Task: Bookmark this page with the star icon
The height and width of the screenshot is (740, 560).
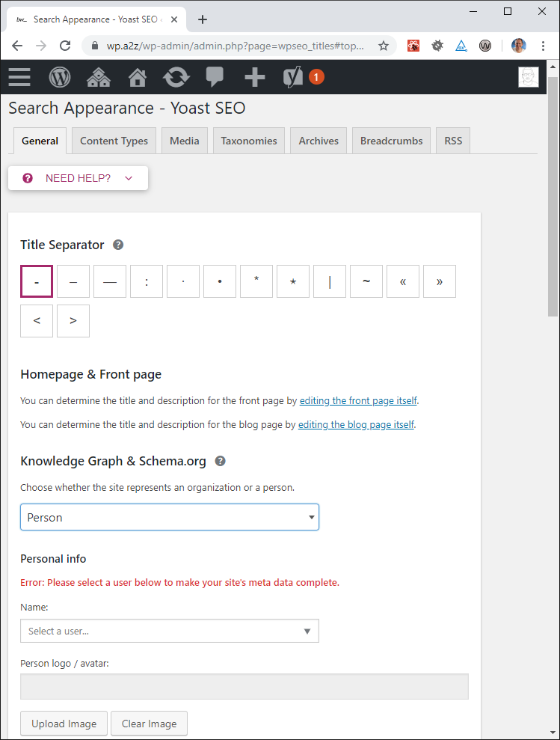Action: click(384, 46)
